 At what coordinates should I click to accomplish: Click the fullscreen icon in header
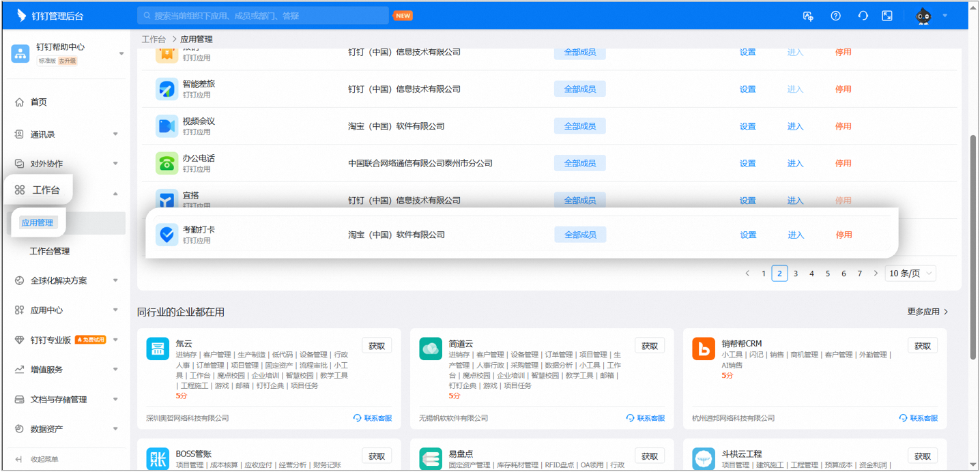pos(887,16)
